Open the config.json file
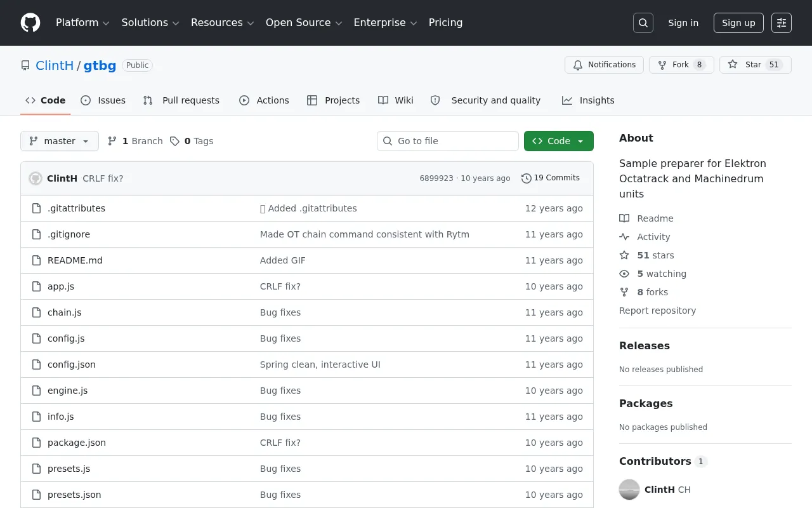The height and width of the screenshot is (508, 812). pyautogui.click(x=72, y=364)
